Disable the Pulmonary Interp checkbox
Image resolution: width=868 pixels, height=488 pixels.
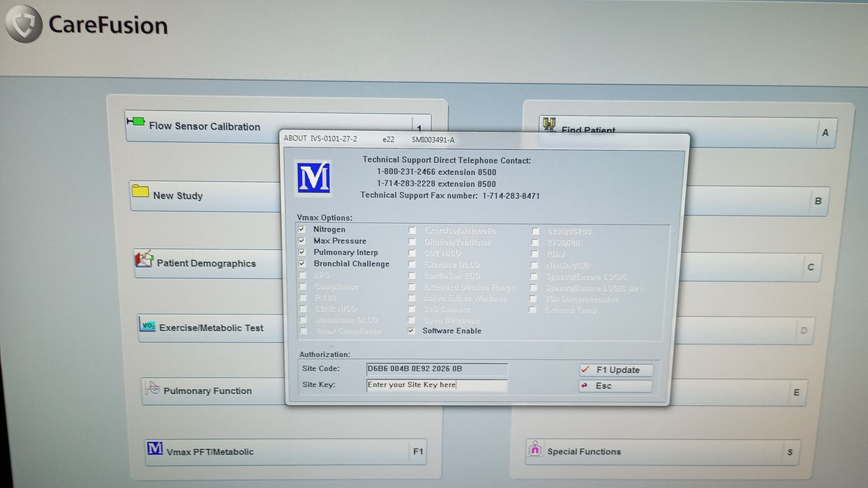[301, 252]
